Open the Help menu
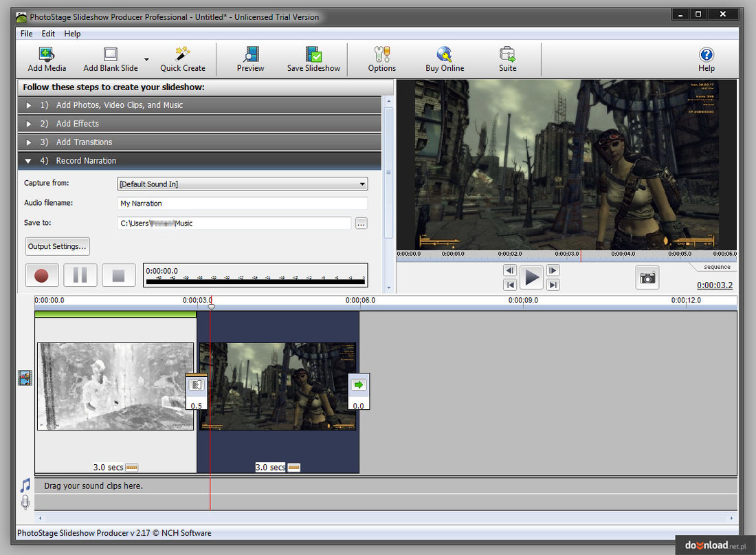This screenshot has width=756, height=555. pos(72,33)
